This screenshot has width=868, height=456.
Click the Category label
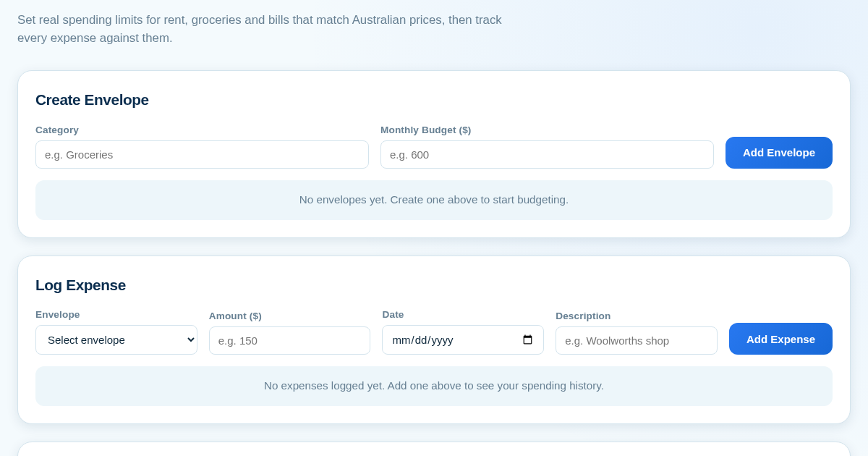(x=57, y=130)
